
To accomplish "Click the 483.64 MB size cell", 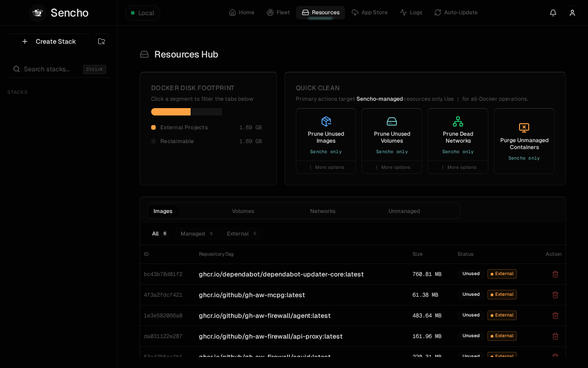I will (427, 316).
